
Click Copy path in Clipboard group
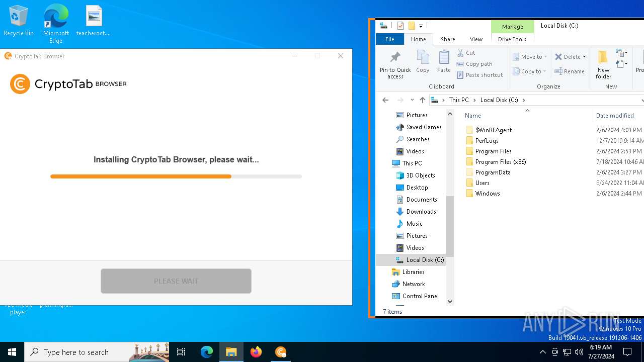[474, 64]
